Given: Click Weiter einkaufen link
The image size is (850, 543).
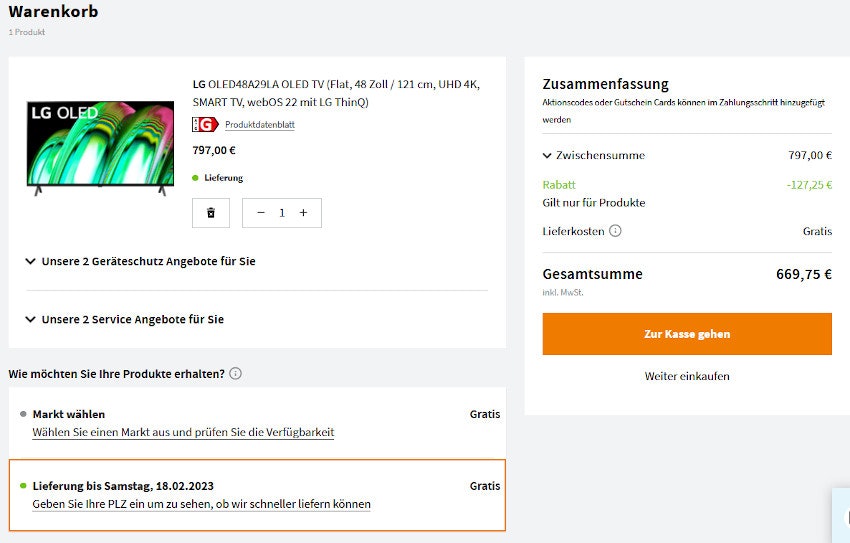Looking at the screenshot, I should point(687,376).
